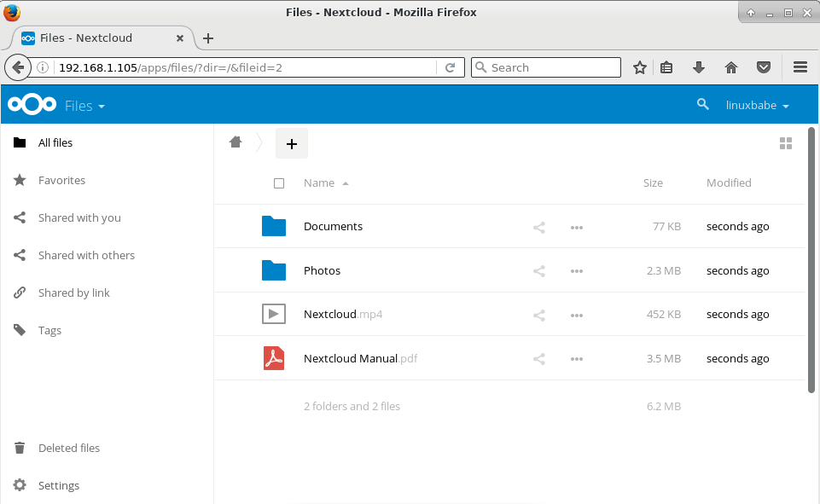Image resolution: width=820 pixels, height=504 pixels.
Task: Open the linuxbabe user dropdown
Action: [x=757, y=106]
